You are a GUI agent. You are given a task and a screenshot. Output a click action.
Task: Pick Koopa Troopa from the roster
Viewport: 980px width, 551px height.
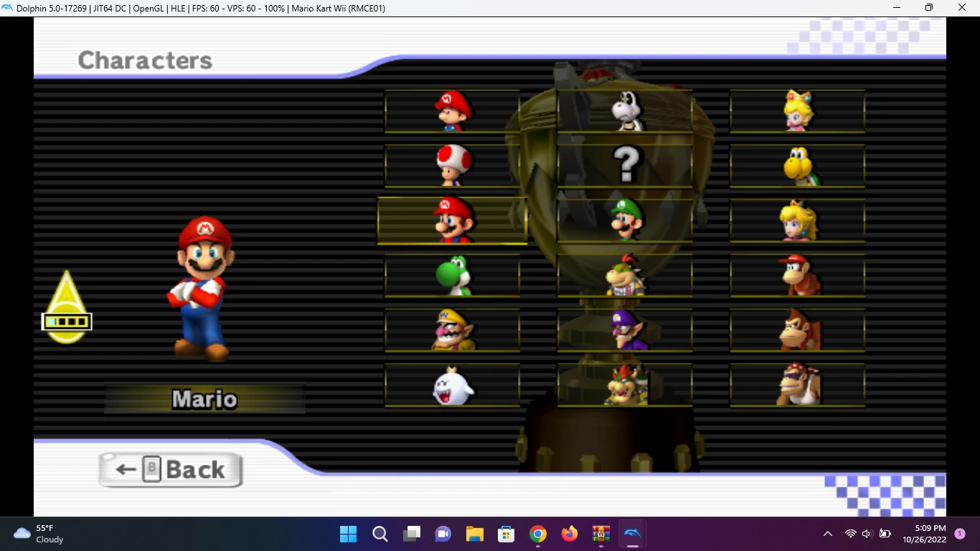click(798, 166)
